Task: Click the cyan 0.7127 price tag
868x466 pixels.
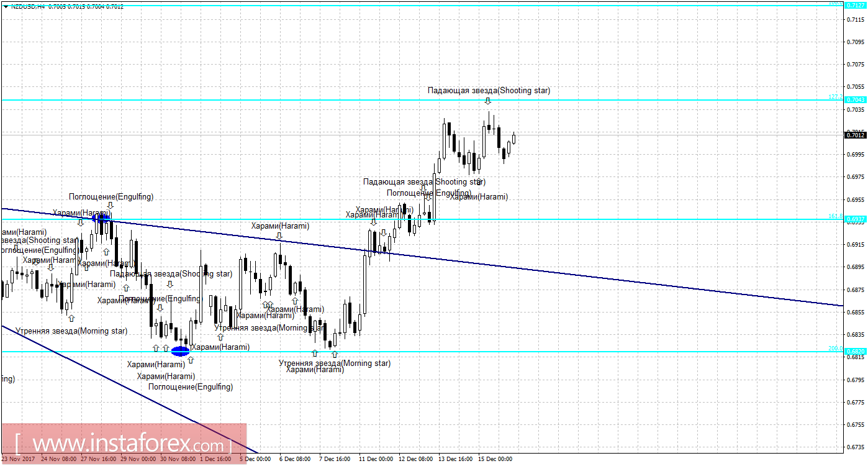Action: (x=855, y=5)
